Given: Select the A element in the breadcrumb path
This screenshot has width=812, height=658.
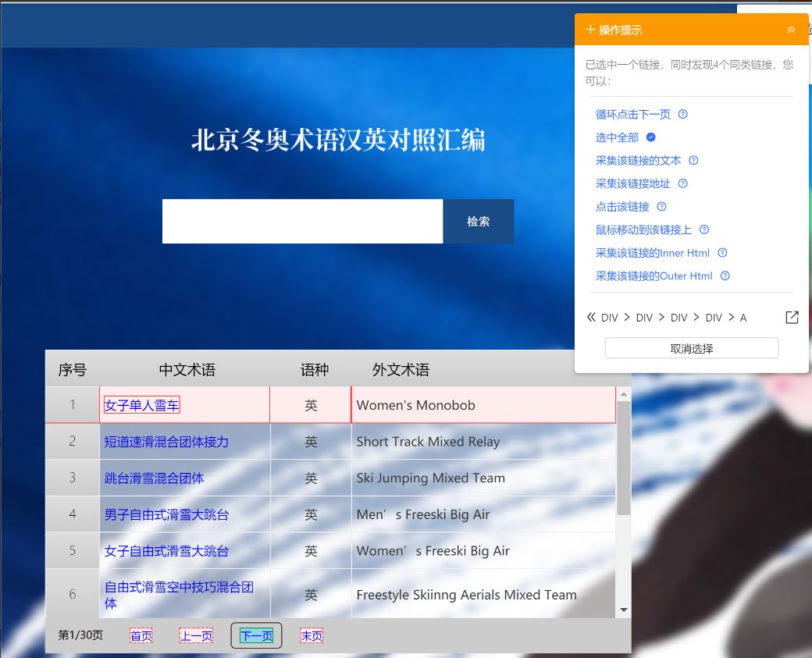Looking at the screenshot, I should 743,318.
